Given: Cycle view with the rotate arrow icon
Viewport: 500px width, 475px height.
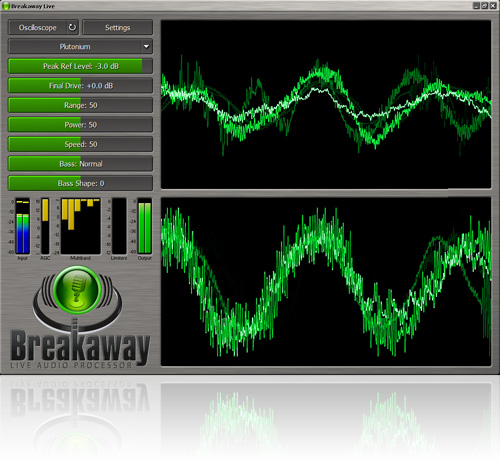Looking at the screenshot, I should point(72,27).
